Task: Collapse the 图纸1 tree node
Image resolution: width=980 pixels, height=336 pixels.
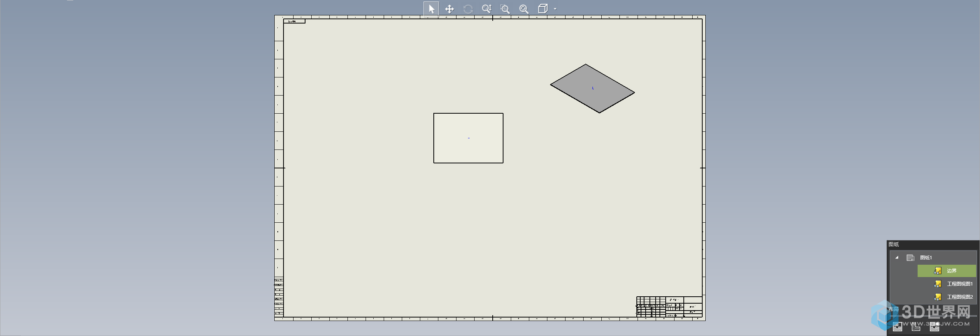Action: 897,257
